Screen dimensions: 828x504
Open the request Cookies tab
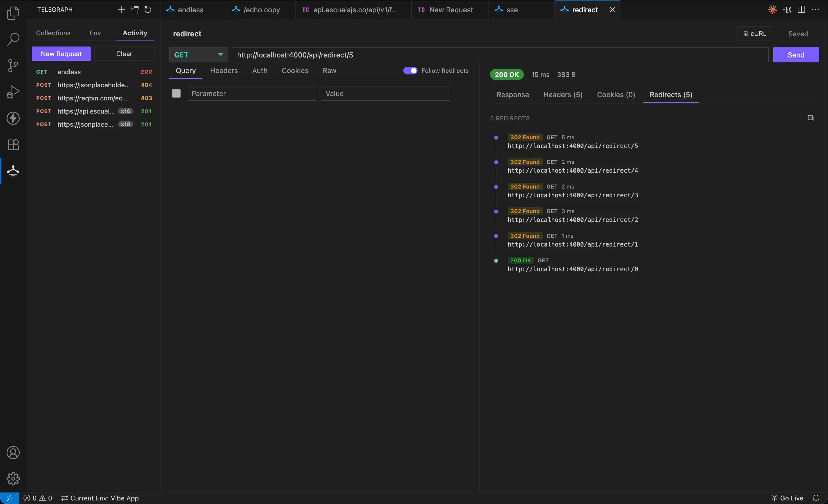295,71
